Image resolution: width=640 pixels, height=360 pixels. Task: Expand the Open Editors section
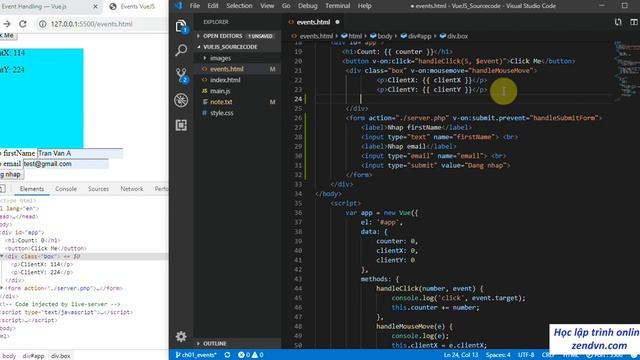(238, 36)
